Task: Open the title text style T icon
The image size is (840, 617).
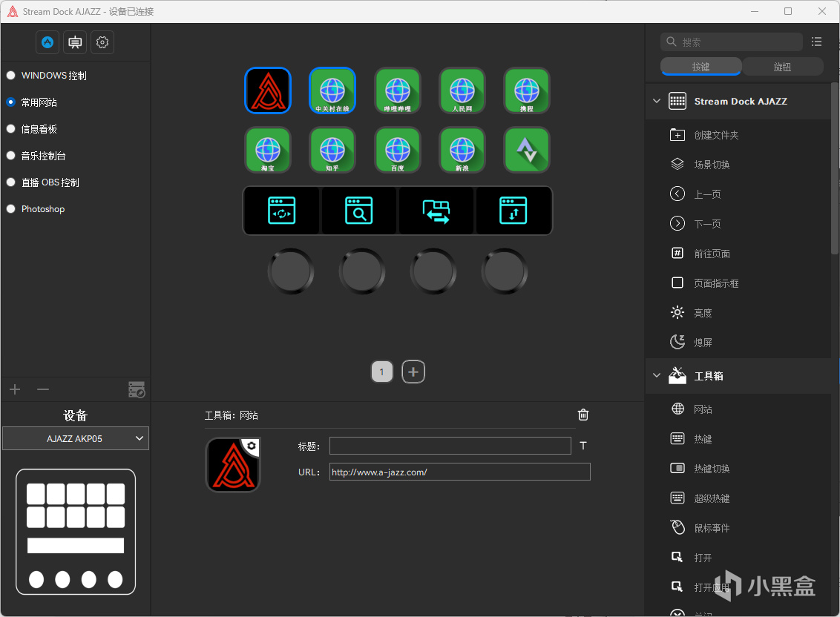Action: (x=583, y=446)
